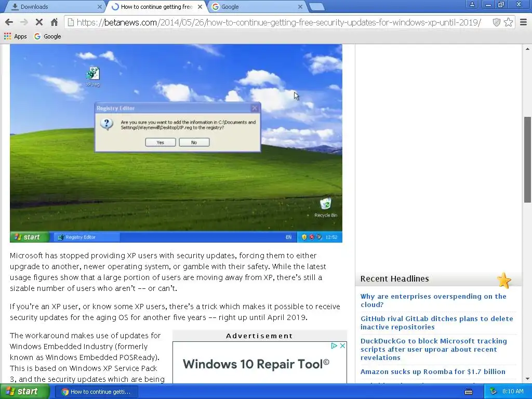Open Amazon sucks up Roomba headline
The height and width of the screenshot is (399, 532).
(x=433, y=371)
